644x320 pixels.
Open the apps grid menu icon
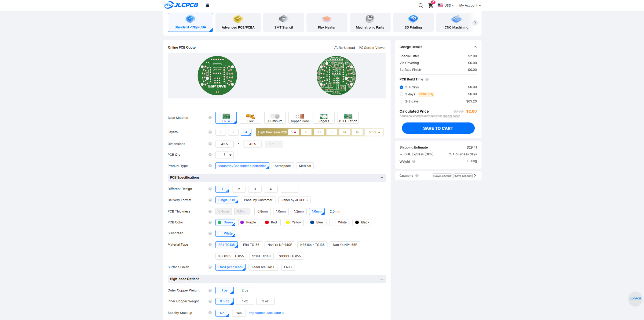[207, 5]
